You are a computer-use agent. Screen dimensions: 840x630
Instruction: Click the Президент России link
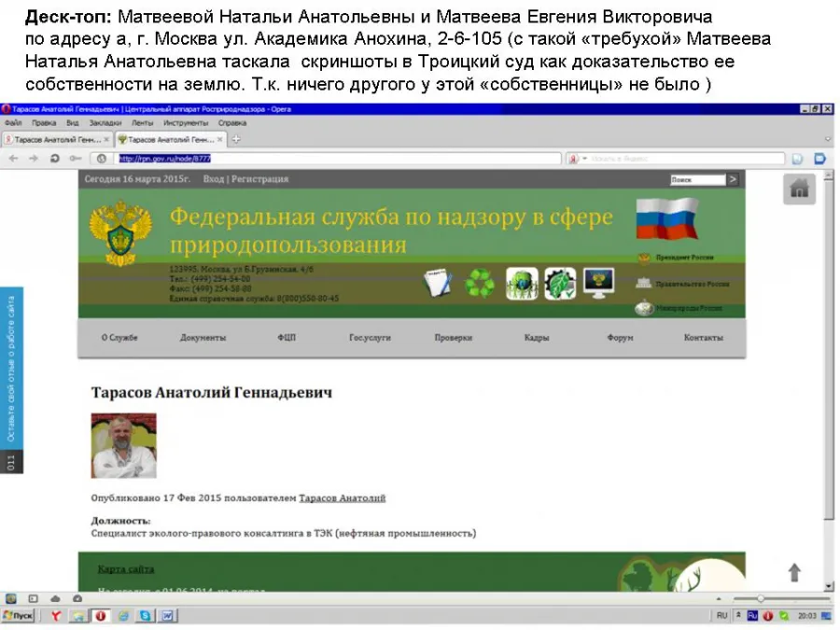coord(684,258)
